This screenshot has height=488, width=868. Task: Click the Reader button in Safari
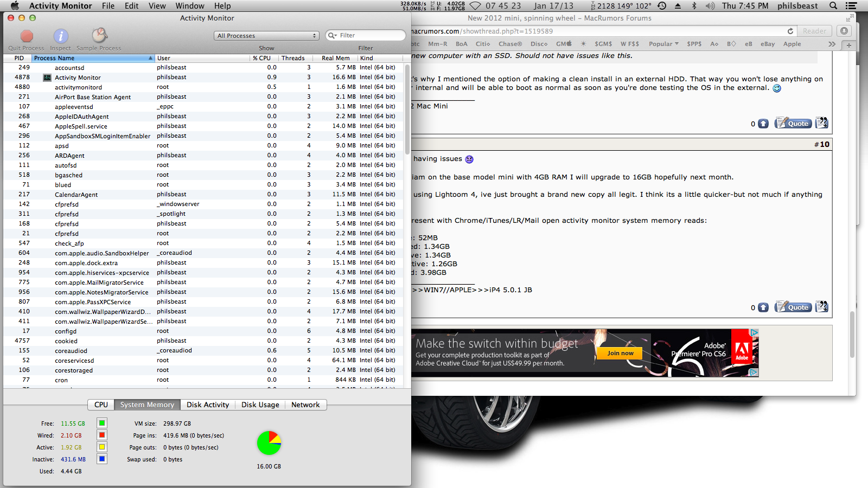(x=815, y=31)
